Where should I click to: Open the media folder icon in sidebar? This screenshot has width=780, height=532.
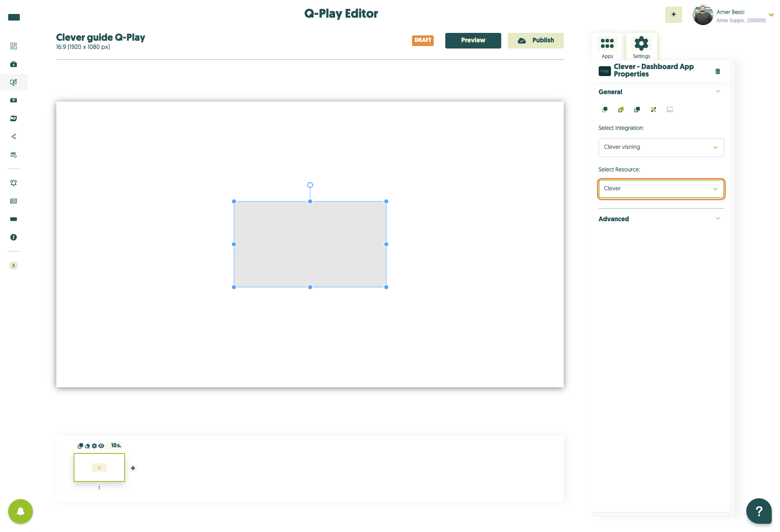tap(14, 118)
